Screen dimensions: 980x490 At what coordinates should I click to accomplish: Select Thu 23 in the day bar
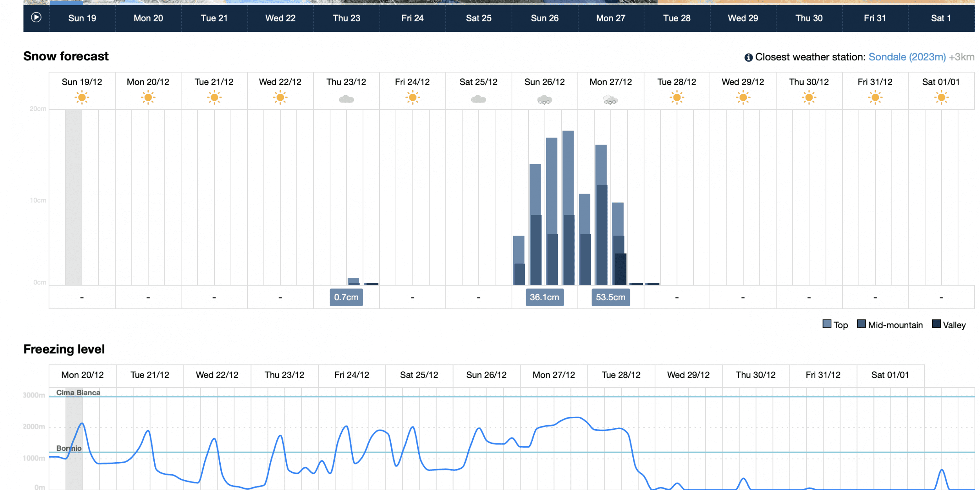[x=346, y=18]
